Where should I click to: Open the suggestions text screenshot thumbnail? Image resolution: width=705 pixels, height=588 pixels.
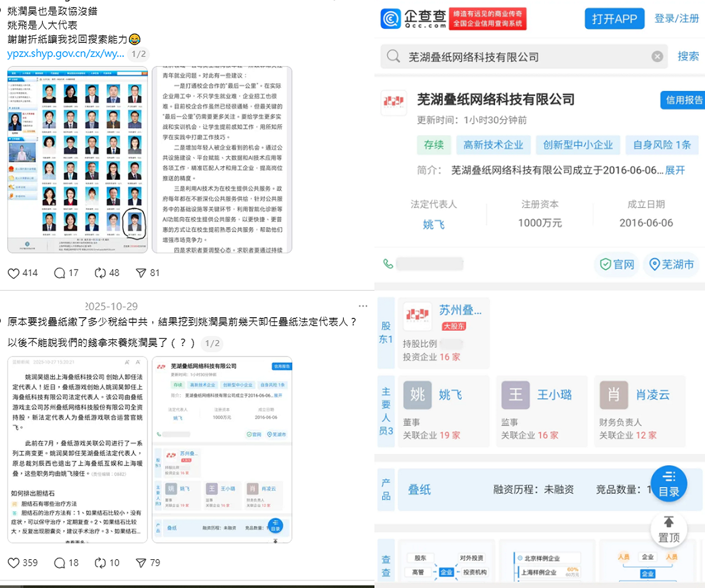tap(222, 160)
